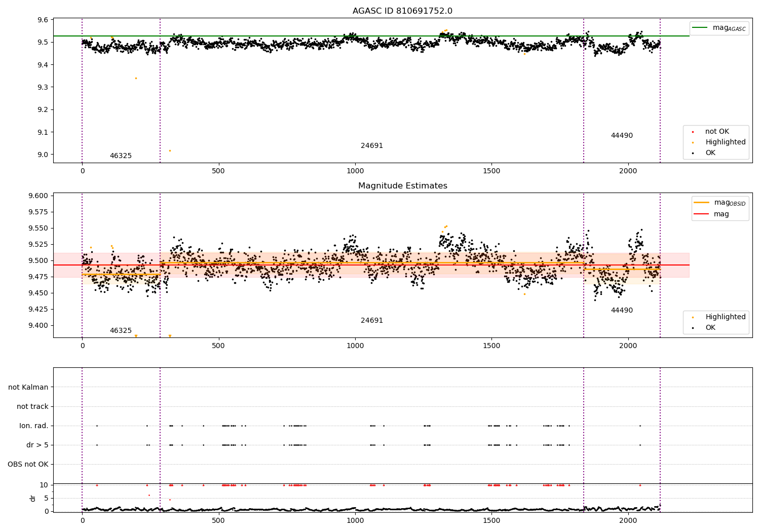Click the orange outlier point near 9.34 magnitude
The width and height of the screenshot is (760, 532).
(136, 78)
